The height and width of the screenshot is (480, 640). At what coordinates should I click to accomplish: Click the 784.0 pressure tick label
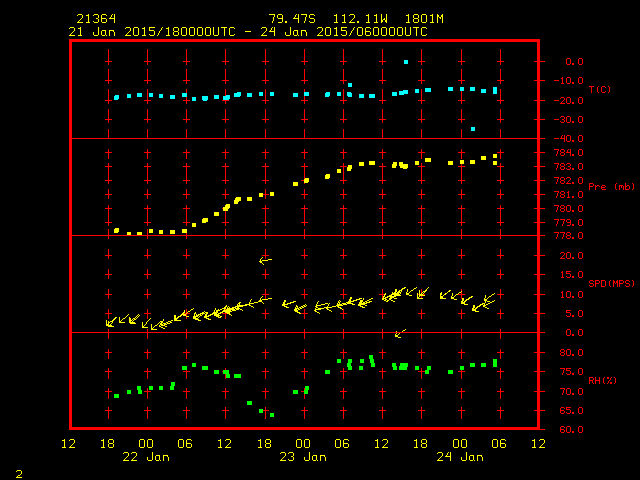[x=569, y=153]
